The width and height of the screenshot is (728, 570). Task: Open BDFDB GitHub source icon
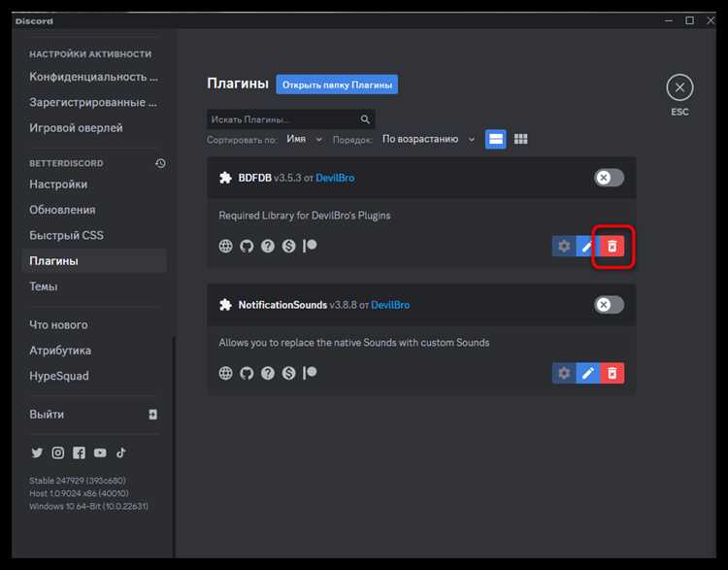[x=247, y=246]
